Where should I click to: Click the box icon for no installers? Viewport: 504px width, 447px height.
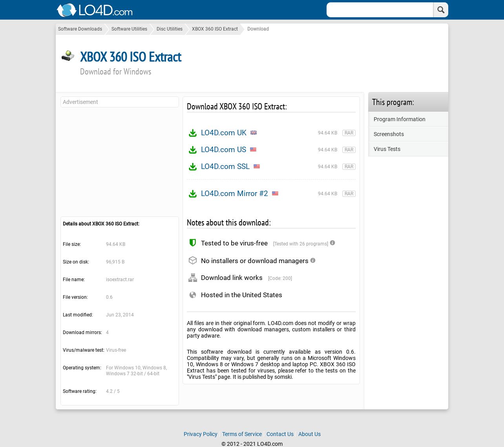point(193,260)
